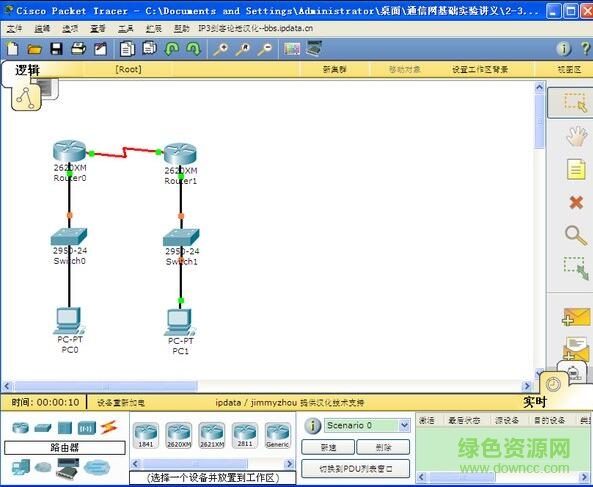The width and height of the screenshot is (593, 487).
Task: Open the custom devices dialog icon
Action: (x=314, y=48)
